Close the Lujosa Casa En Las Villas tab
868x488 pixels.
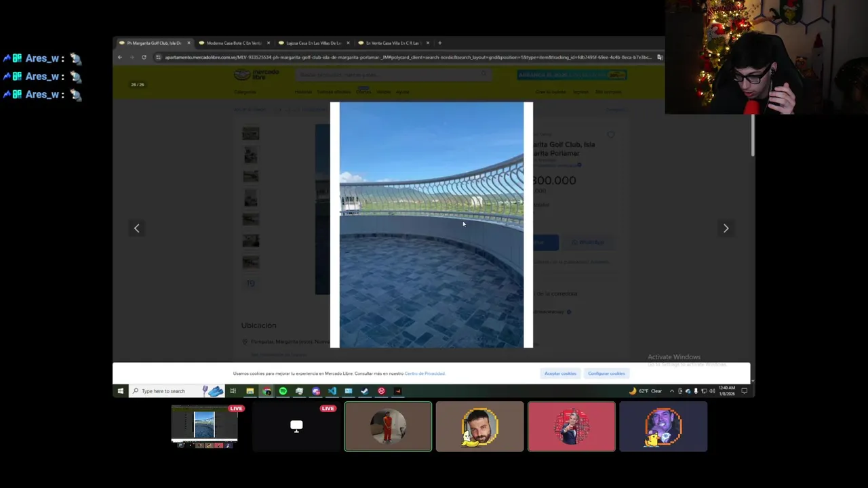click(x=348, y=43)
